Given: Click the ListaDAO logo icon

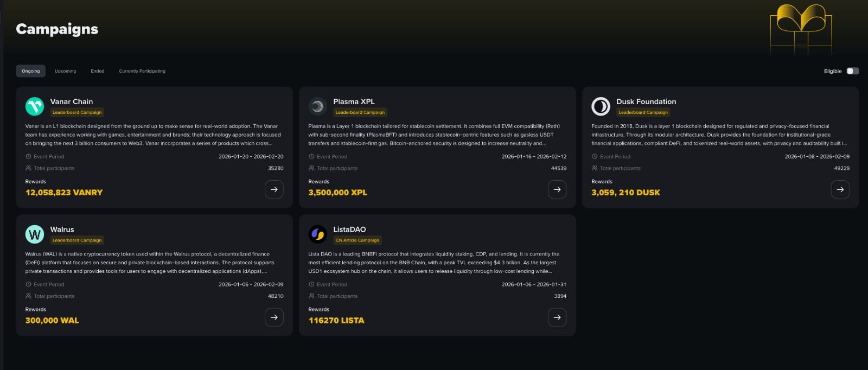Looking at the screenshot, I should click(317, 234).
